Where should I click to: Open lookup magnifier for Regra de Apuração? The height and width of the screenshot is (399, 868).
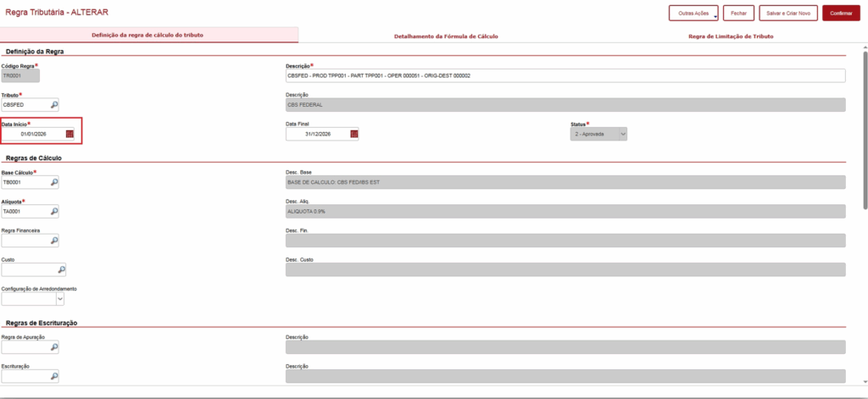54,347
